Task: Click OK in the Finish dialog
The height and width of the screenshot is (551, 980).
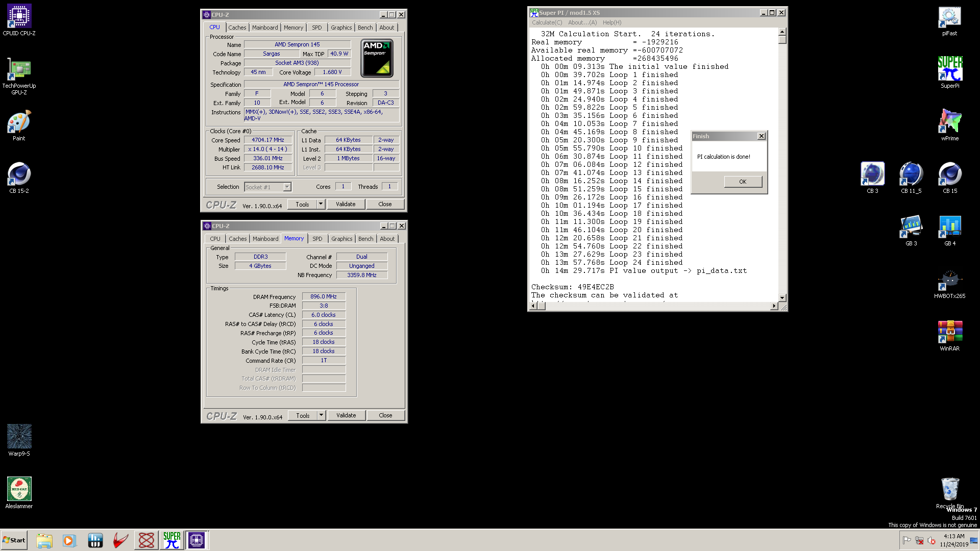Action: (743, 182)
